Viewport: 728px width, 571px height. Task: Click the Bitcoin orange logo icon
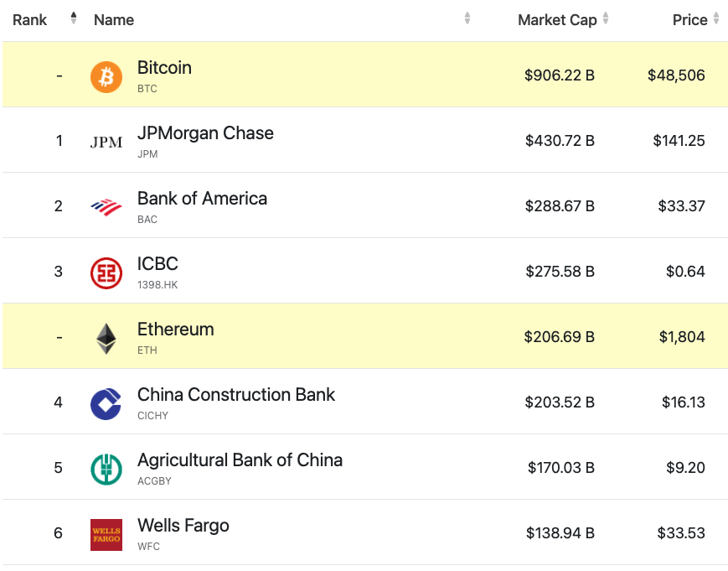point(106,77)
